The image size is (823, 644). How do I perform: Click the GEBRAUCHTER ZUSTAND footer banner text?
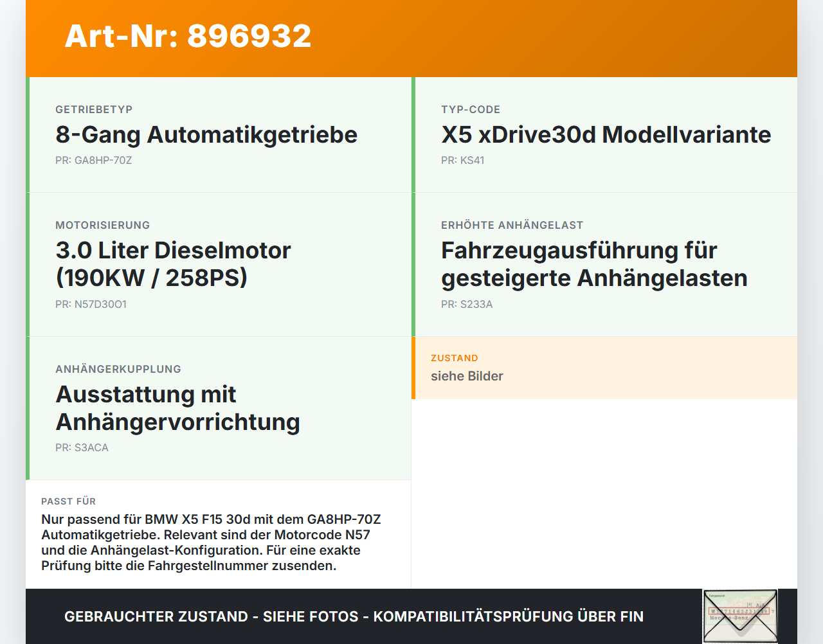tap(354, 616)
